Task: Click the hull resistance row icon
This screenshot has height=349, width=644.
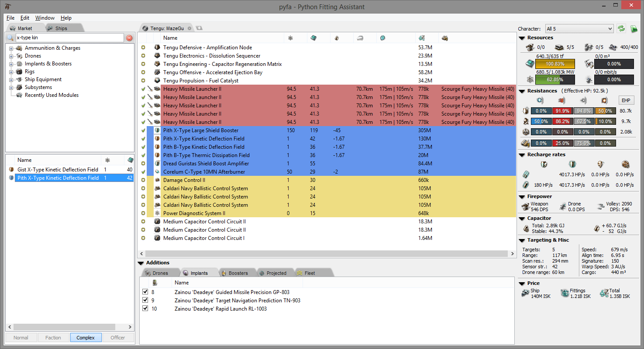Action: coord(526,132)
